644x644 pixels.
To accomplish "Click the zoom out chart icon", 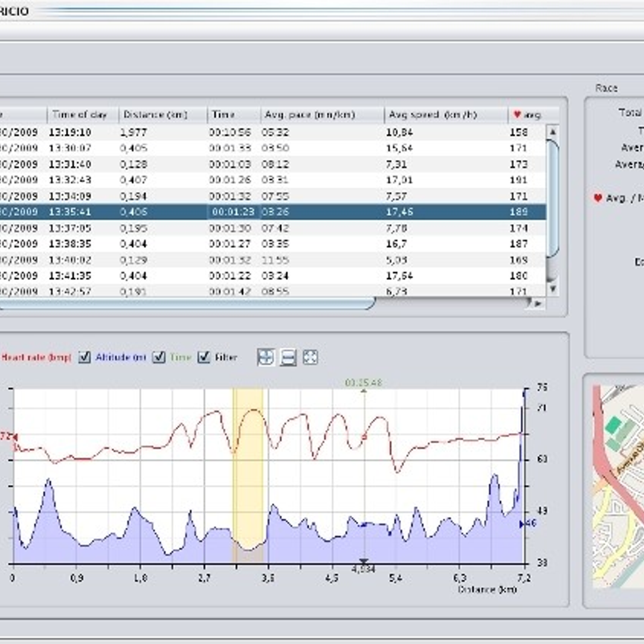I will 288,357.
